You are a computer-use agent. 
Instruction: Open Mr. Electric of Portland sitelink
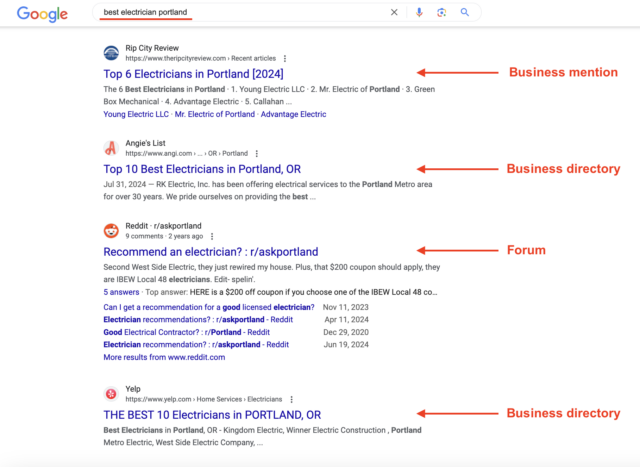click(x=215, y=114)
